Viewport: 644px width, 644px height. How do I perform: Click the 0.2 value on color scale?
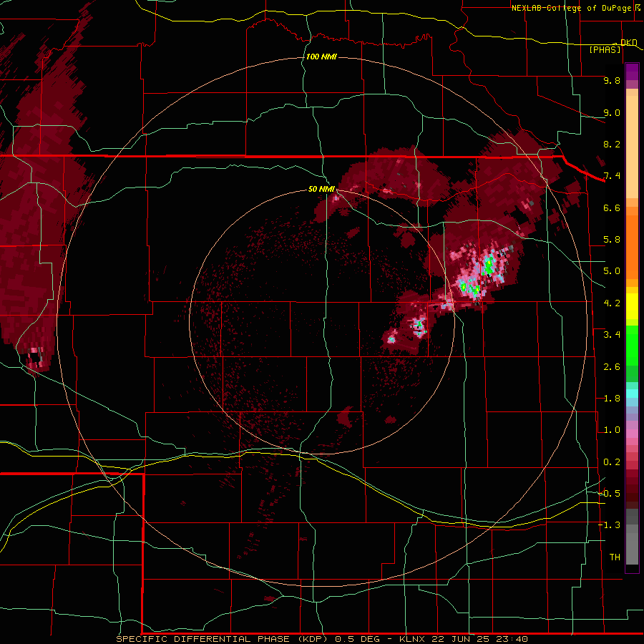(x=612, y=462)
